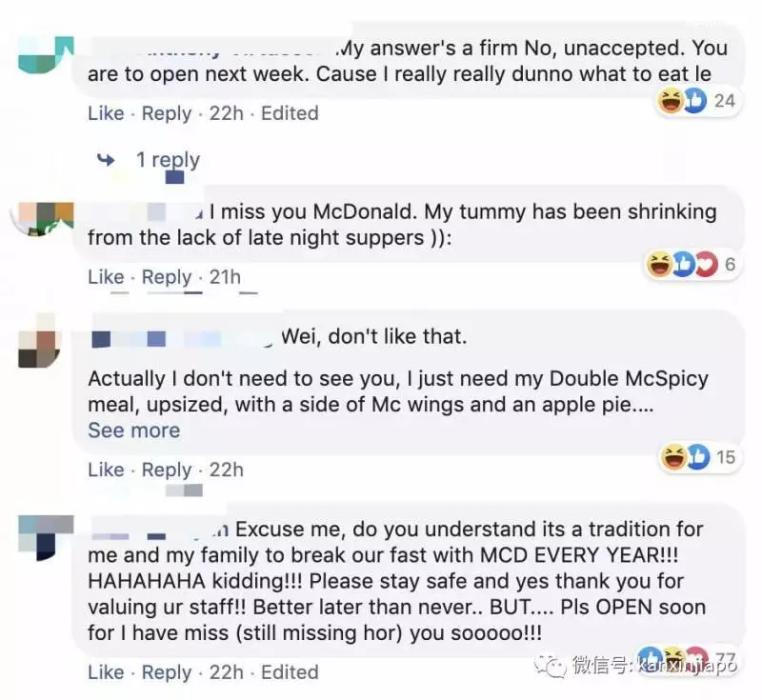Reply to the "miss you McDonald" comment
This screenshot has width=762, height=700.
pyautogui.click(x=167, y=277)
